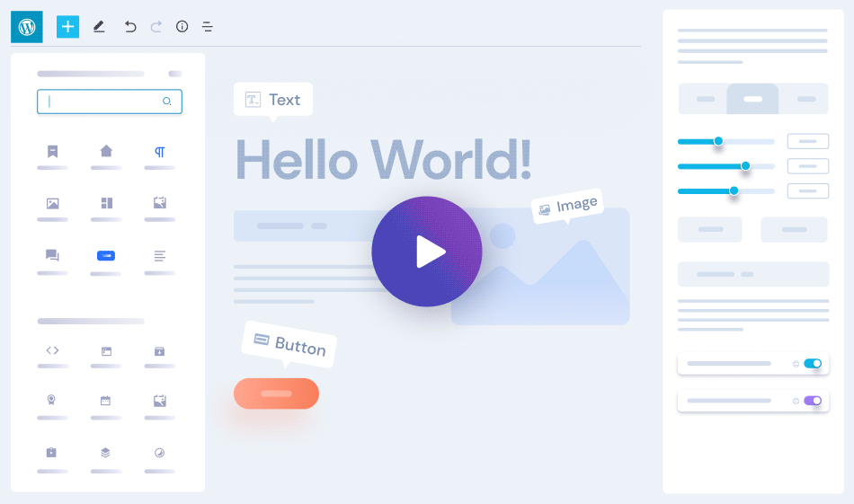Select the stacked layers block icon
Screen dimensions: 854x504
click(x=106, y=452)
